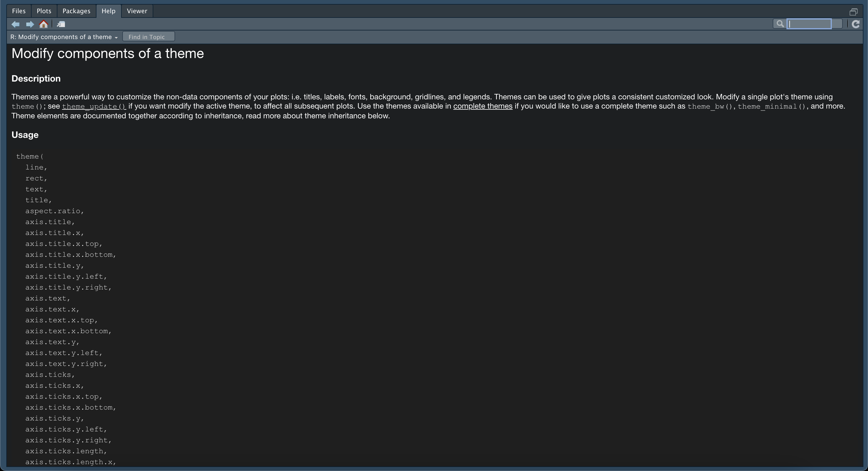
Task: Click the axis.title.x.bottom argument
Action: coord(71,255)
